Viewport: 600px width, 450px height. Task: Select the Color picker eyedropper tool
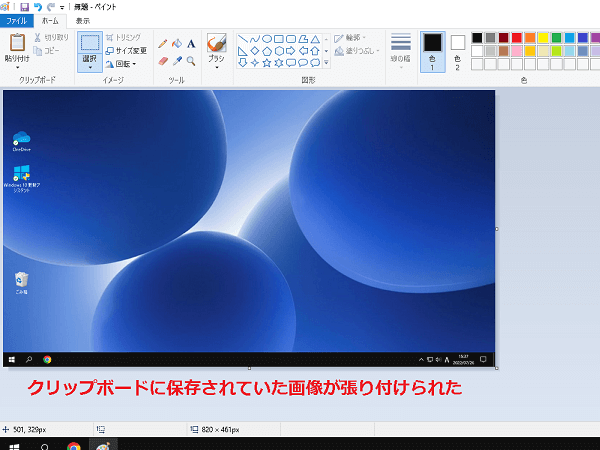click(177, 61)
